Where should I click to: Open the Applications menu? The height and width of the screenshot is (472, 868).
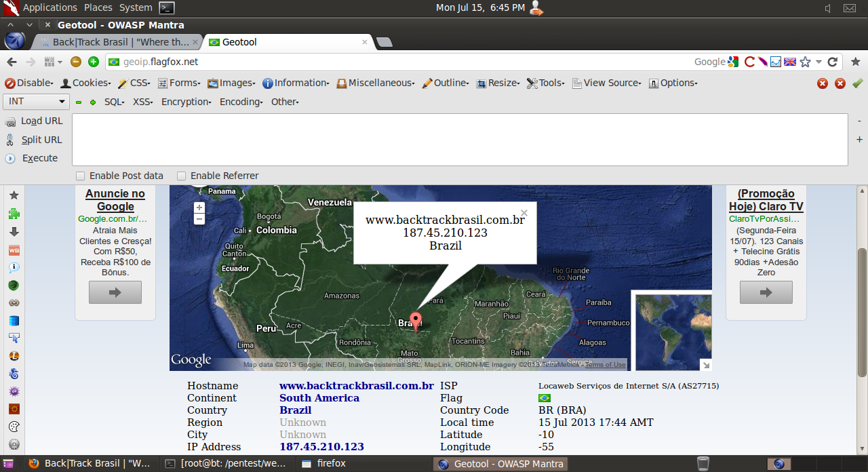point(50,7)
